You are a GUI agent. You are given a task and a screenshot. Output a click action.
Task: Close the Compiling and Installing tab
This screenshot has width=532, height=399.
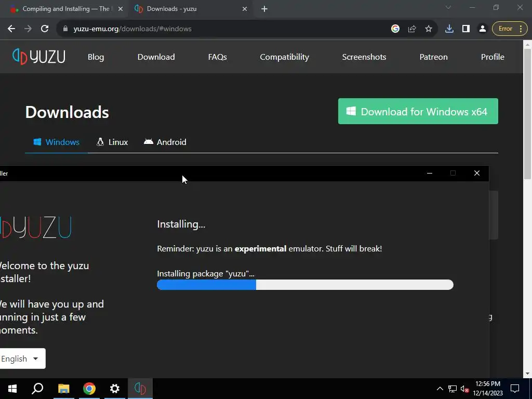tap(120, 9)
